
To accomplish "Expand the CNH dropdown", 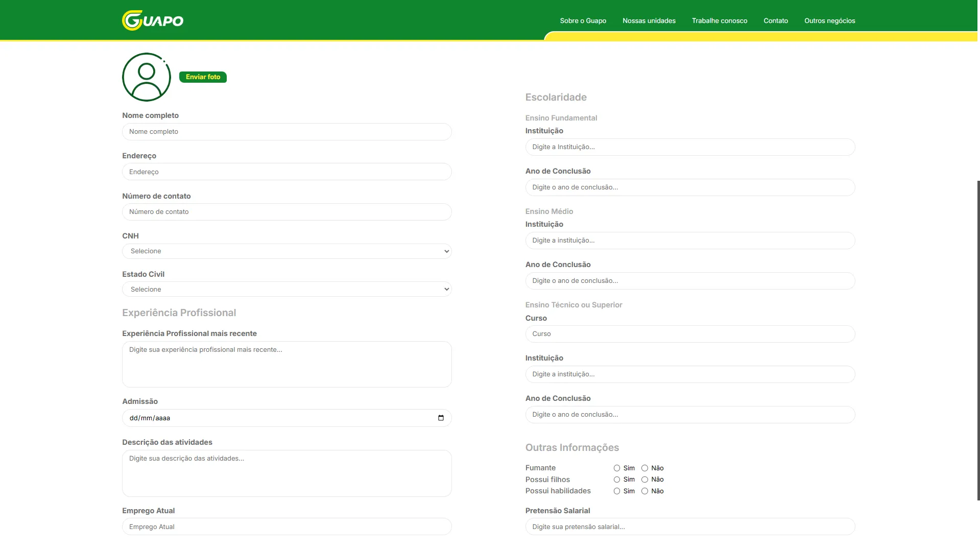I will (287, 251).
